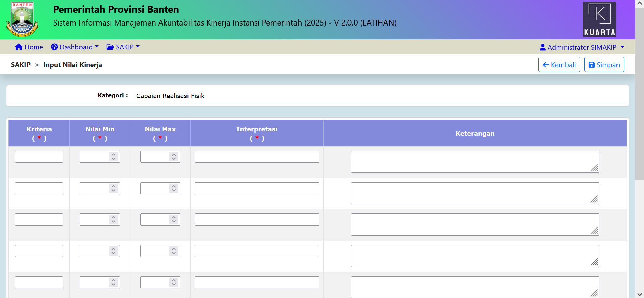Open the SAKIP dropdown menu
Viewport: 644px width, 298px height.
tap(123, 47)
